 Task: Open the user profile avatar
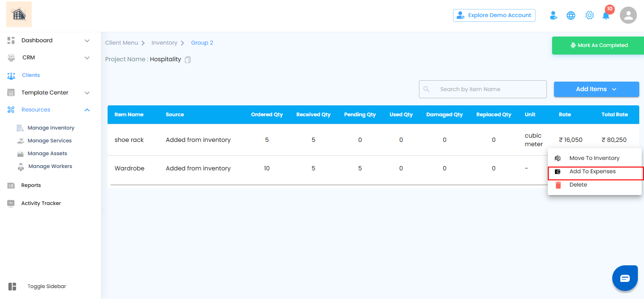pos(628,15)
